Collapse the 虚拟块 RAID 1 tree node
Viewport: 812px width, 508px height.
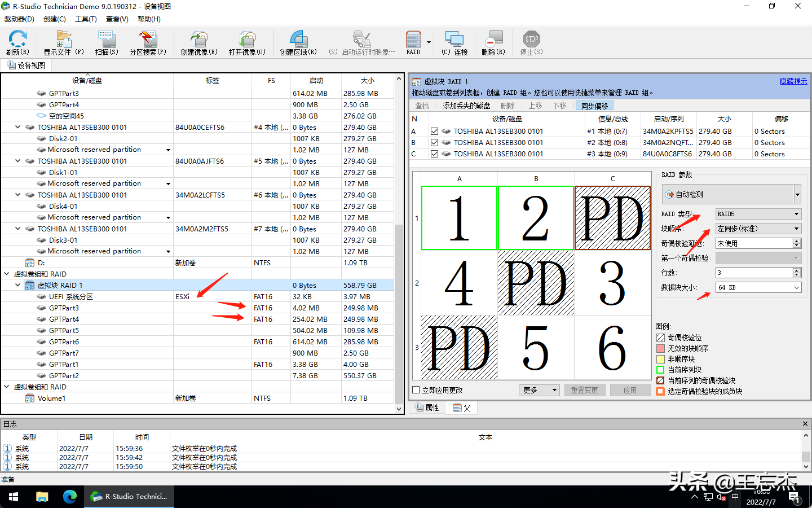tap(17, 285)
